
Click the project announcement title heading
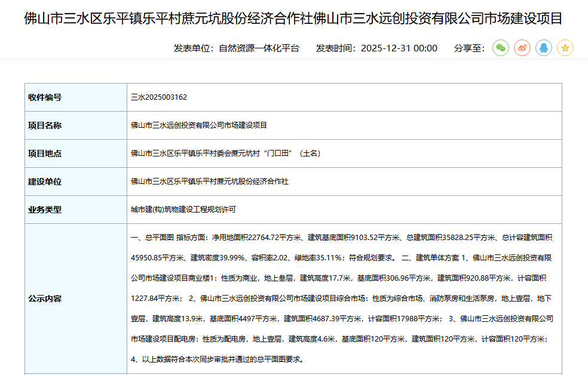tap(293, 17)
